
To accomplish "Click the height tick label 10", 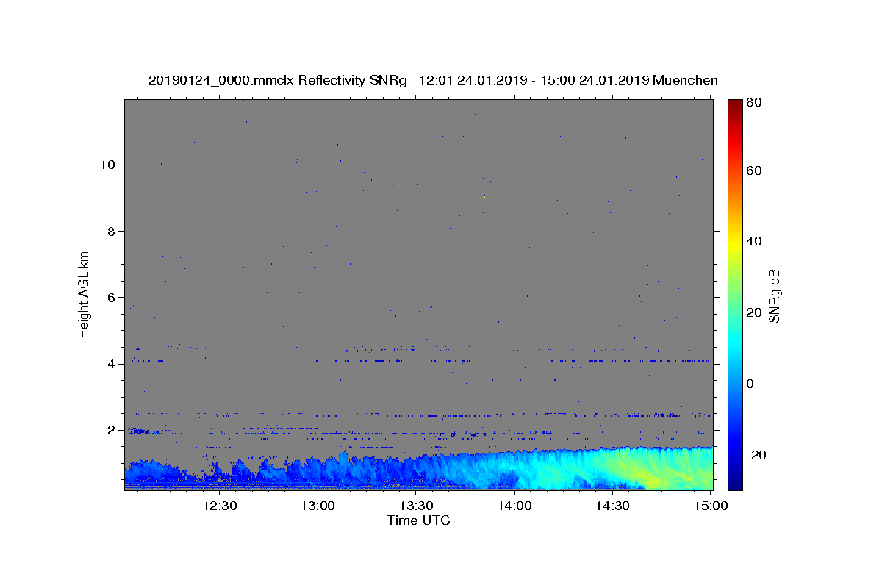I will 107,165.
